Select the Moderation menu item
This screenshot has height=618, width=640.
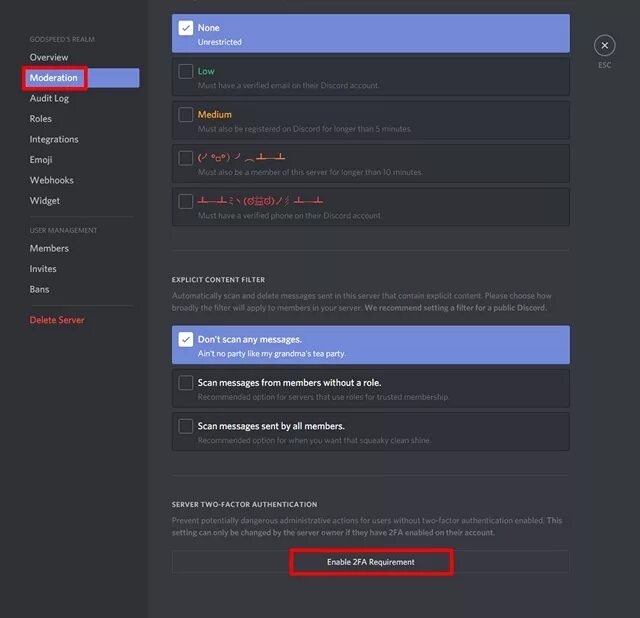(x=82, y=78)
